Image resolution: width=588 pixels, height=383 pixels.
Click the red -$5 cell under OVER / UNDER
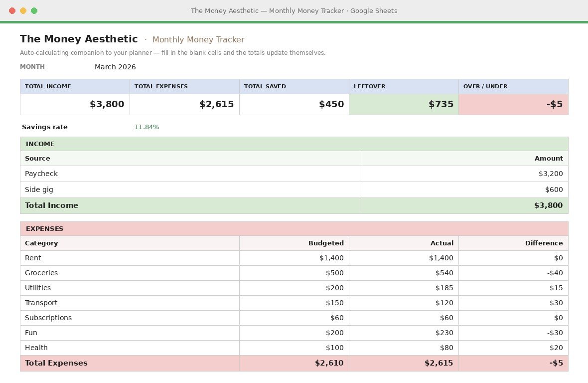(513, 104)
